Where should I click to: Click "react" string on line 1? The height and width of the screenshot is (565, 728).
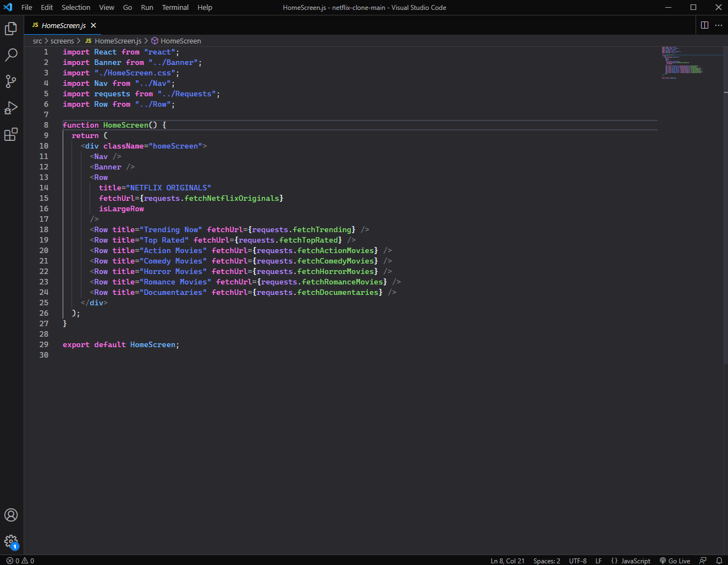click(159, 52)
